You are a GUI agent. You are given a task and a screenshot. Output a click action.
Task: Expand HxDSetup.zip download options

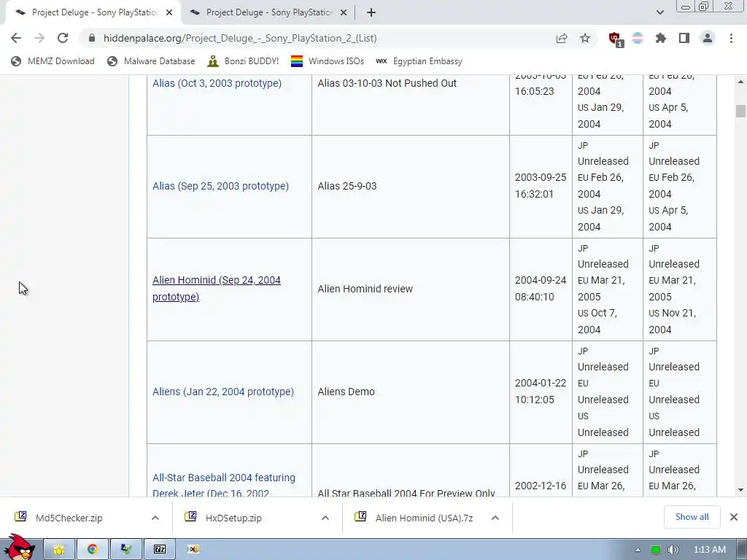[x=325, y=518]
